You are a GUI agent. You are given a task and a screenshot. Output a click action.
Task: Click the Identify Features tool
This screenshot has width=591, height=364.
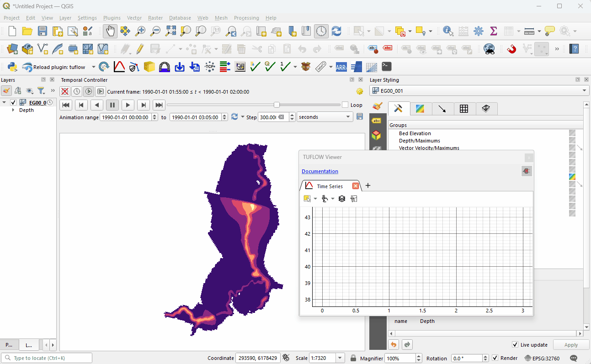tap(448, 31)
